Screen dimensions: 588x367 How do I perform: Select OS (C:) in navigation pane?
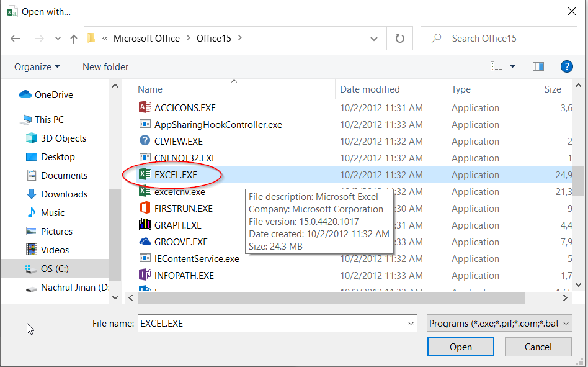(56, 269)
